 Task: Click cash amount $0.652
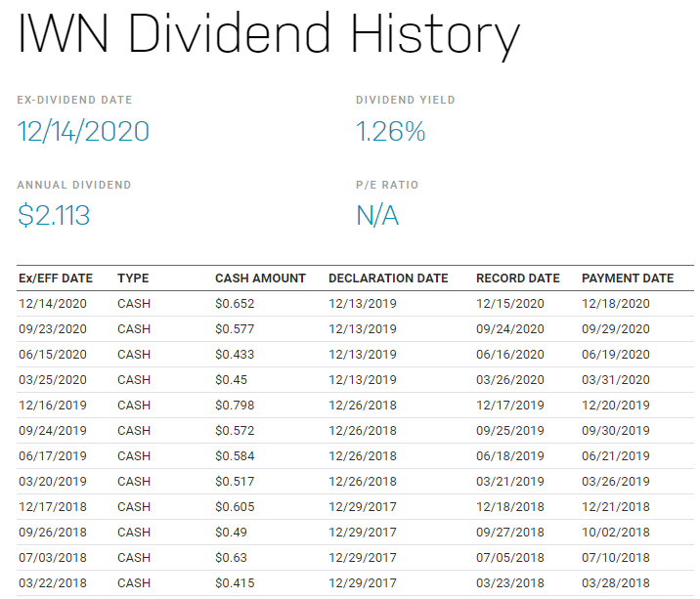click(235, 304)
